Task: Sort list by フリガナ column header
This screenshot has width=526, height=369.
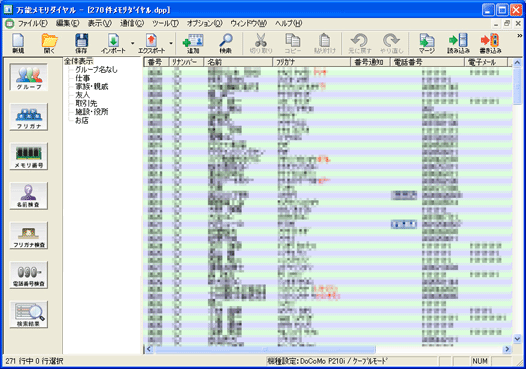Action: coord(311,62)
